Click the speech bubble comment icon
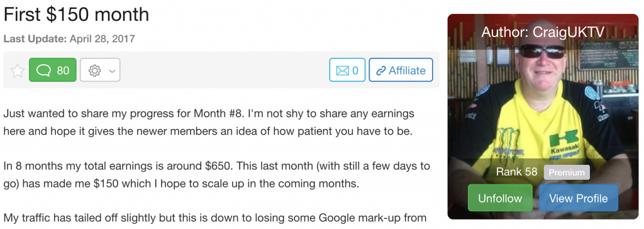 (x=43, y=70)
